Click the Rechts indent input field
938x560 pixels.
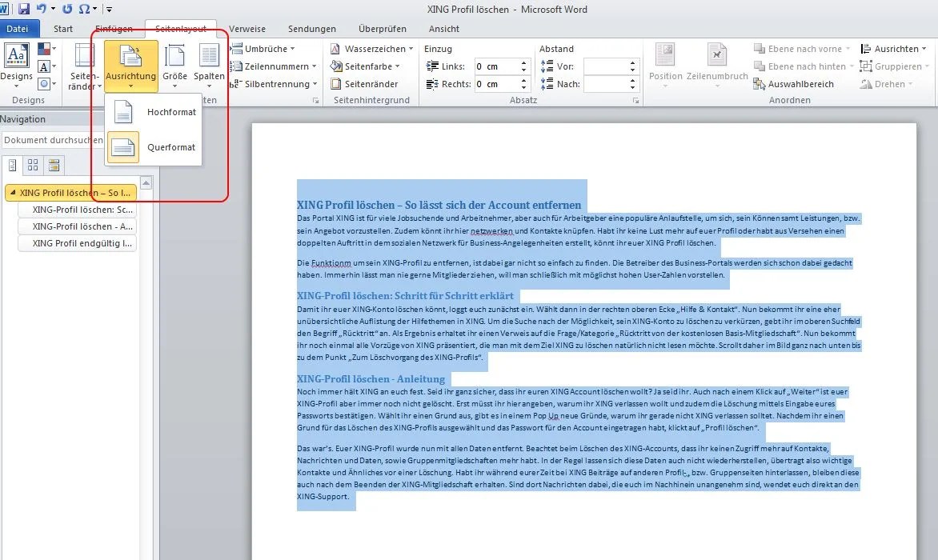point(496,84)
